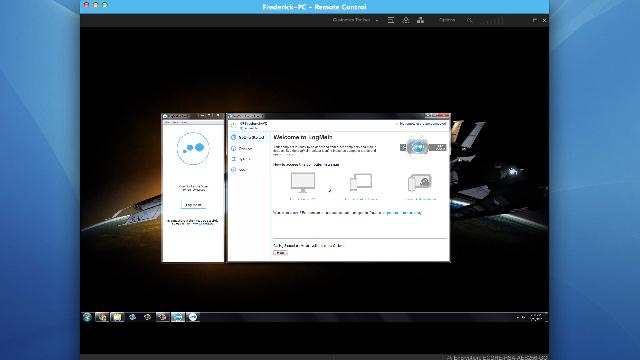Click the link under the phone and tablet icon
The height and width of the screenshot is (360, 640).
click(361, 199)
